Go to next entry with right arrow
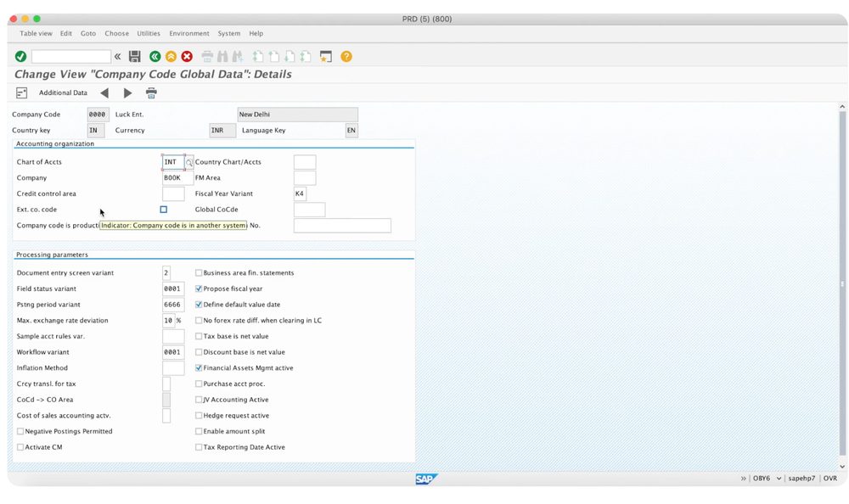The width and height of the screenshot is (849, 504). point(127,93)
